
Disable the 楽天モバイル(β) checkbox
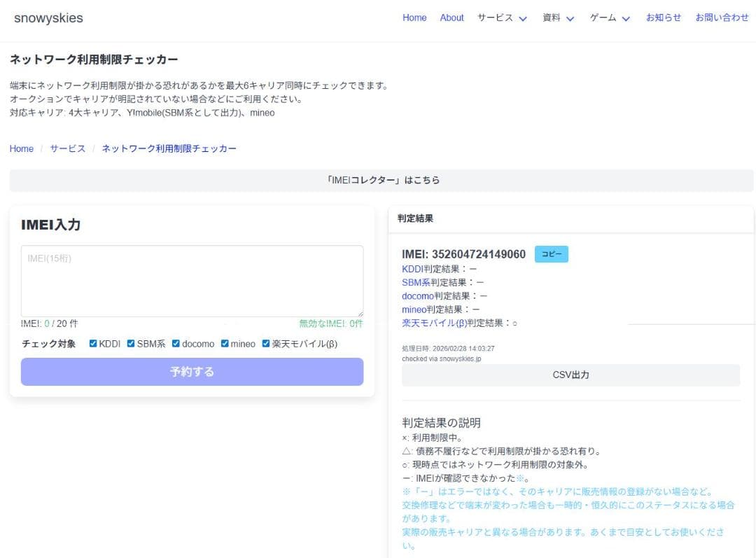265,343
